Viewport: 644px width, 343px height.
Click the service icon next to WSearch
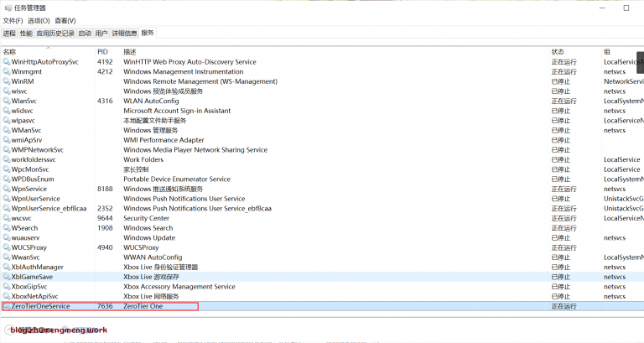(7, 228)
